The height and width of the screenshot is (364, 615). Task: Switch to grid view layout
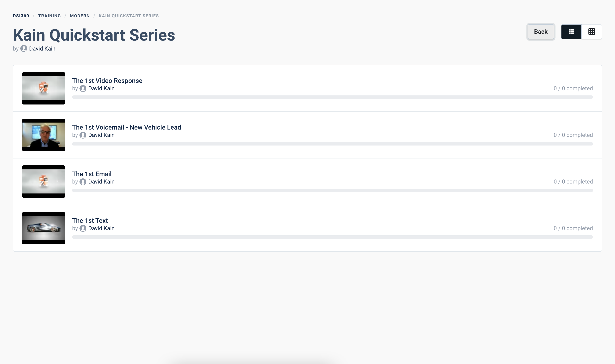pyautogui.click(x=591, y=32)
